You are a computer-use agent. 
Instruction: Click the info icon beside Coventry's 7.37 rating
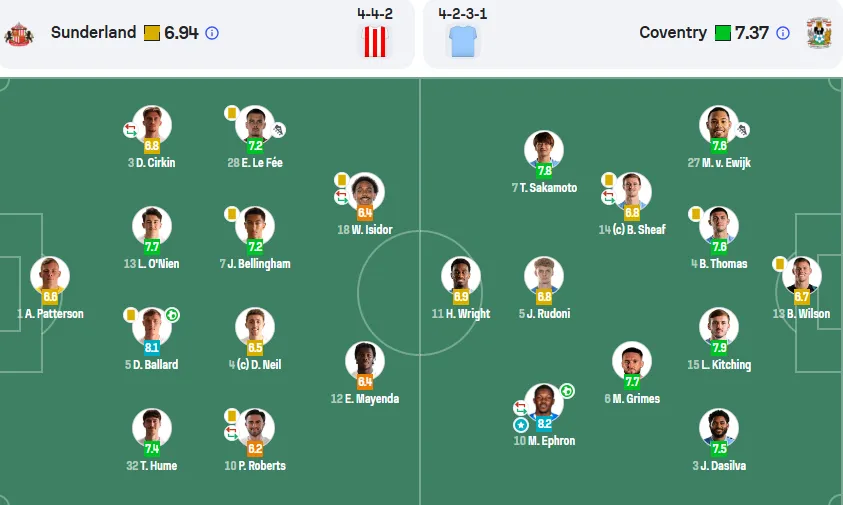783,33
